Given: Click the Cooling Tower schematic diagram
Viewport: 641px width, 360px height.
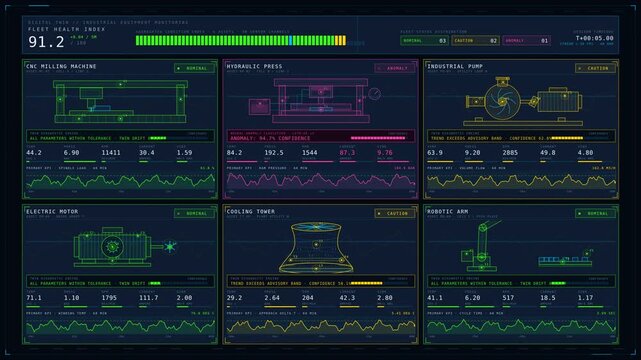Looking at the screenshot, I should [x=316, y=248].
